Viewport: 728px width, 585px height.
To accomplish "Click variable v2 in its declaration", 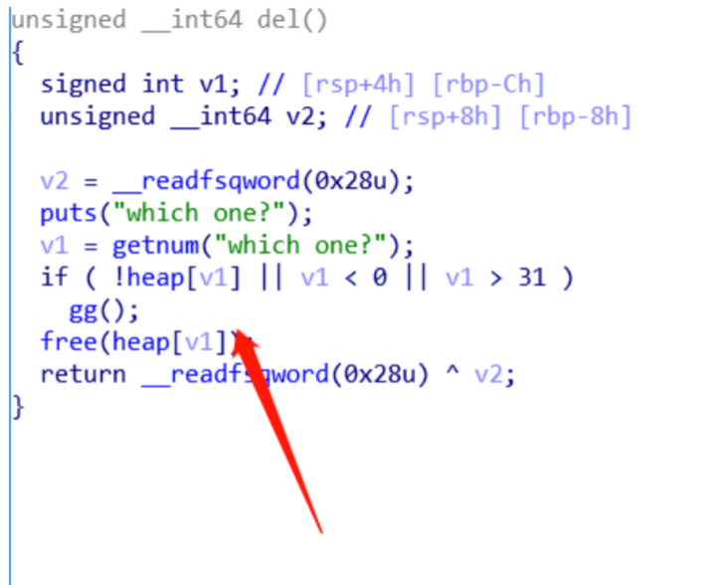I will (x=300, y=117).
